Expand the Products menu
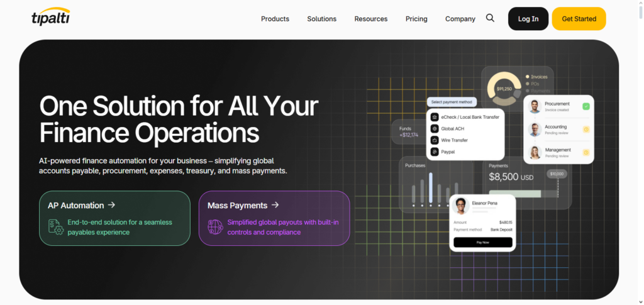The width and height of the screenshot is (644, 305). (x=275, y=19)
